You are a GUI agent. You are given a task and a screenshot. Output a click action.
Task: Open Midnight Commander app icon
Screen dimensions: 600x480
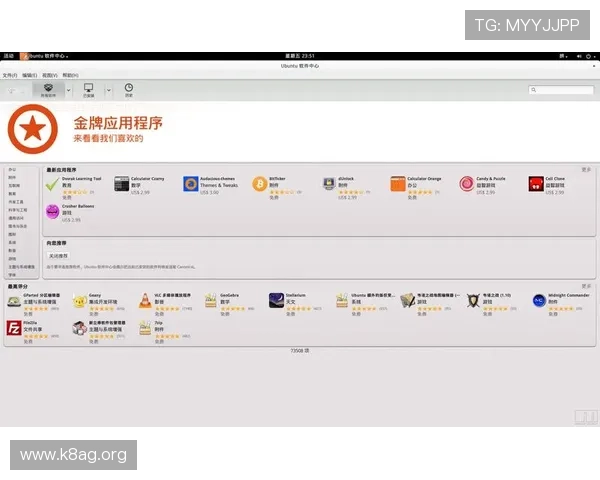coord(539,300)
